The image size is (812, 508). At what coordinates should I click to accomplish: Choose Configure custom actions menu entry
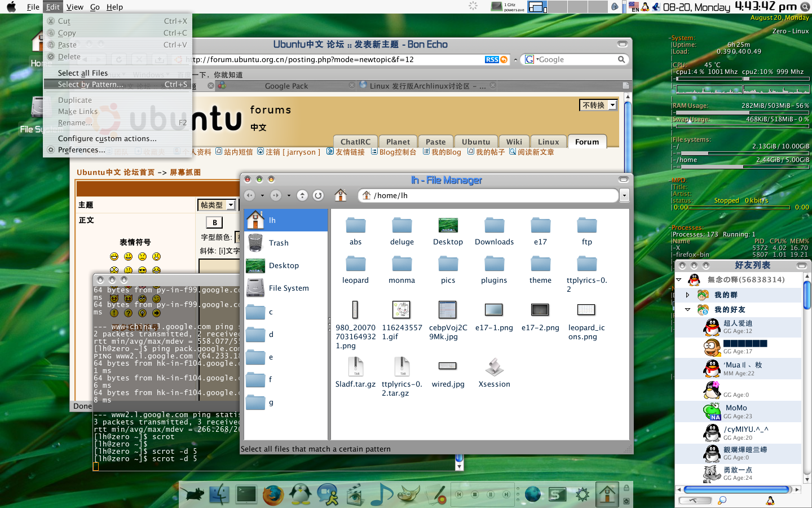[x=118, y=138]
